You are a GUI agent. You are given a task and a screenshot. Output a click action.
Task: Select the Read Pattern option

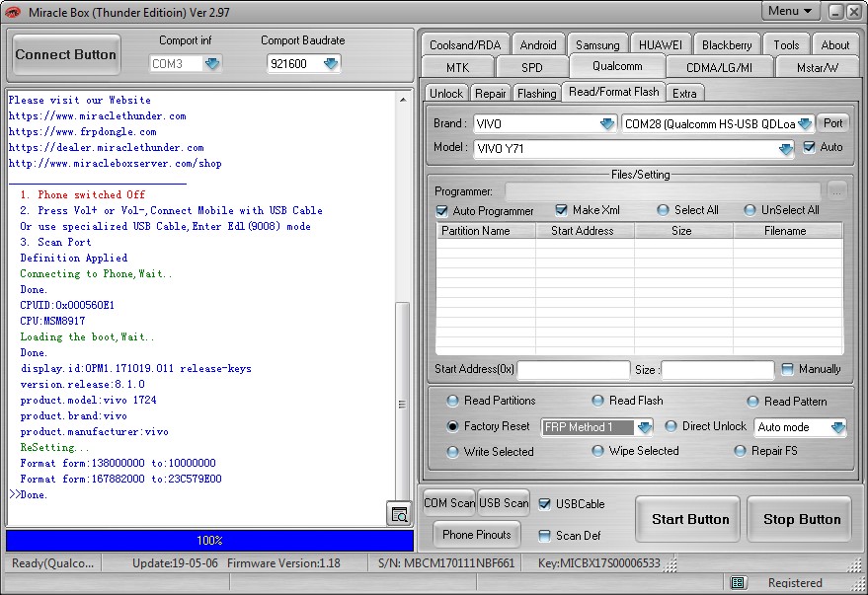tap(752, 402)
